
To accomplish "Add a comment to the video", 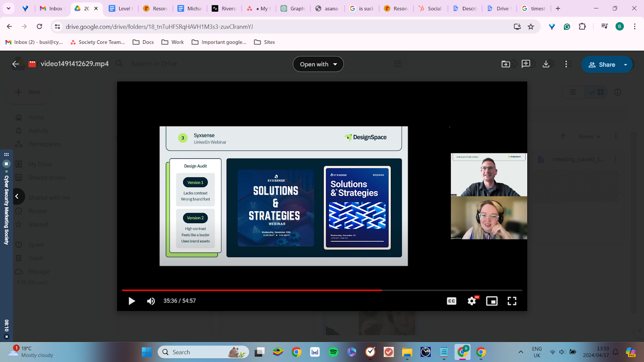I will click(526, 64).
